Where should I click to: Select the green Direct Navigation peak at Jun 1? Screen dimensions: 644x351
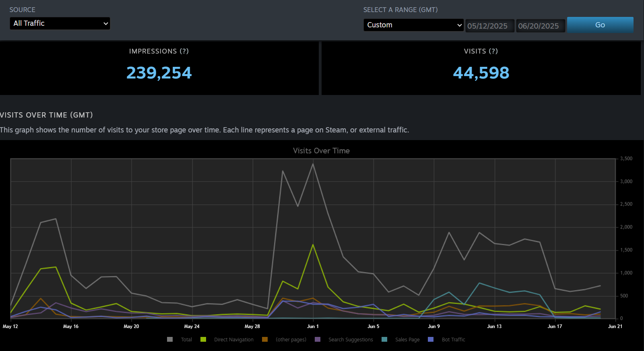[313, 245]
